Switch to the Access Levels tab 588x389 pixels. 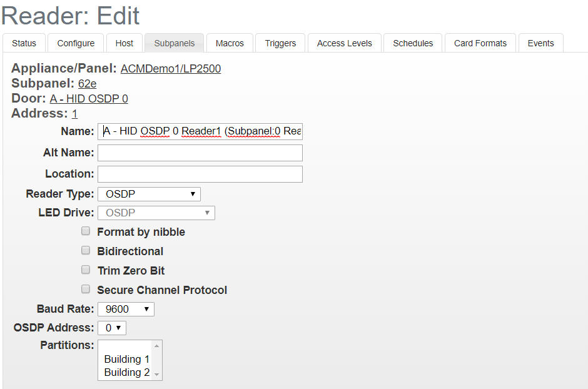point(344,43)
